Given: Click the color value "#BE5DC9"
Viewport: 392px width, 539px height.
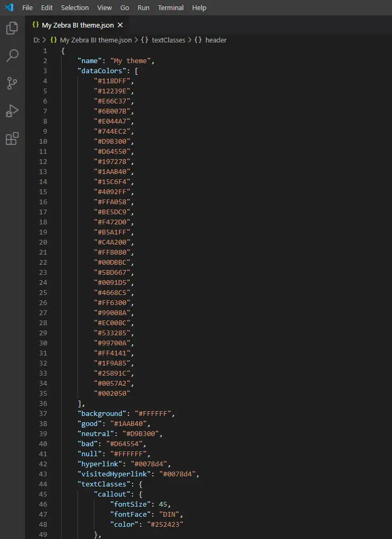Looking at the screenshot, I should pyautogui.click(x=112, y=212).
